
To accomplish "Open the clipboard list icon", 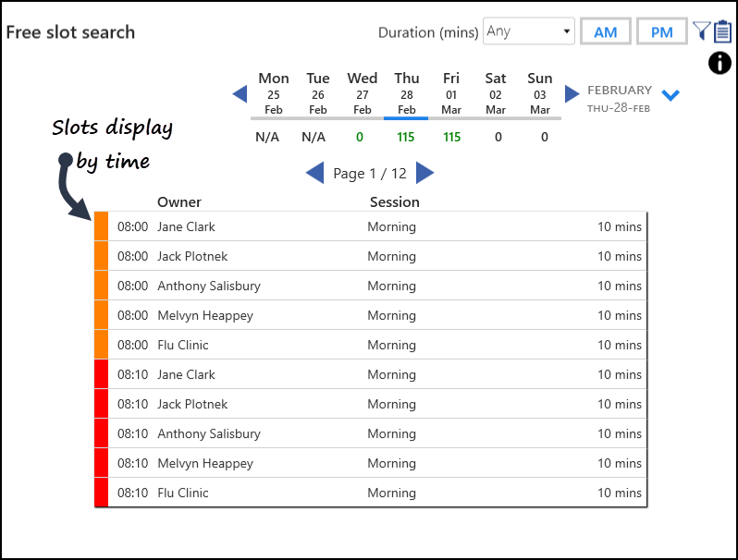I will click(722, 31).
